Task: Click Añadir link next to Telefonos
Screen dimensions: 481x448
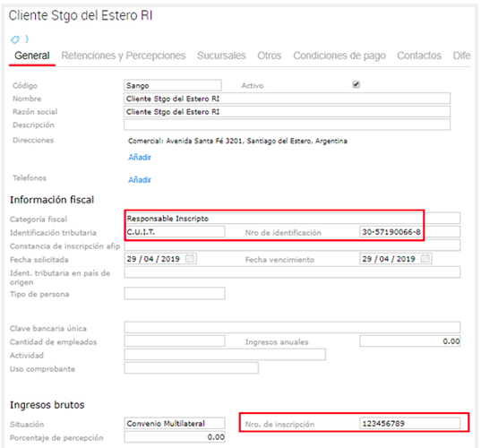Action: coord(140,179)
